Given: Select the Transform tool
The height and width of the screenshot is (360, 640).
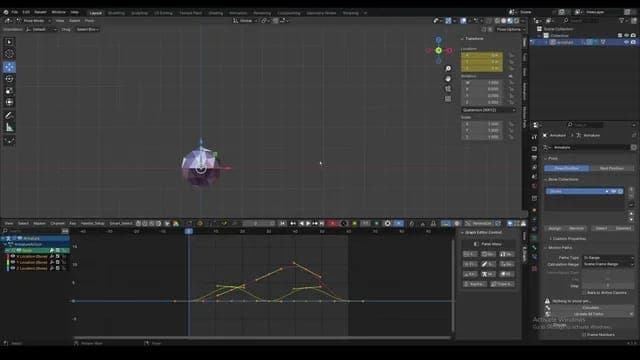Looking at the screenshot, I should point(9,102).
